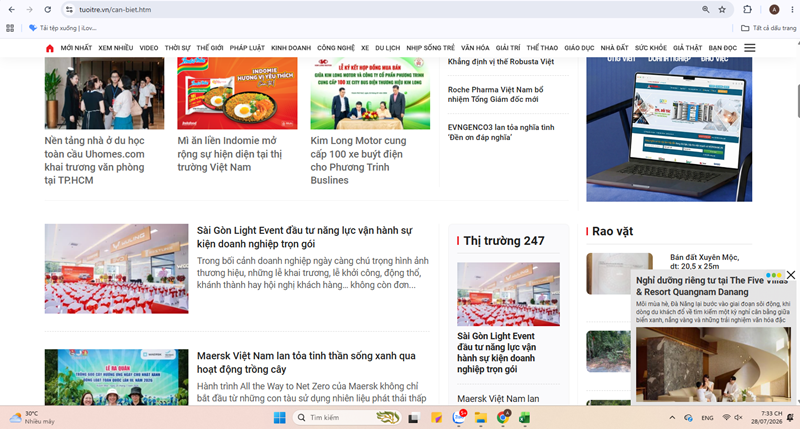Toggle the muted speaker icon in system tray
This screenshot has height=429, width=800.
[x=738, y=417]
